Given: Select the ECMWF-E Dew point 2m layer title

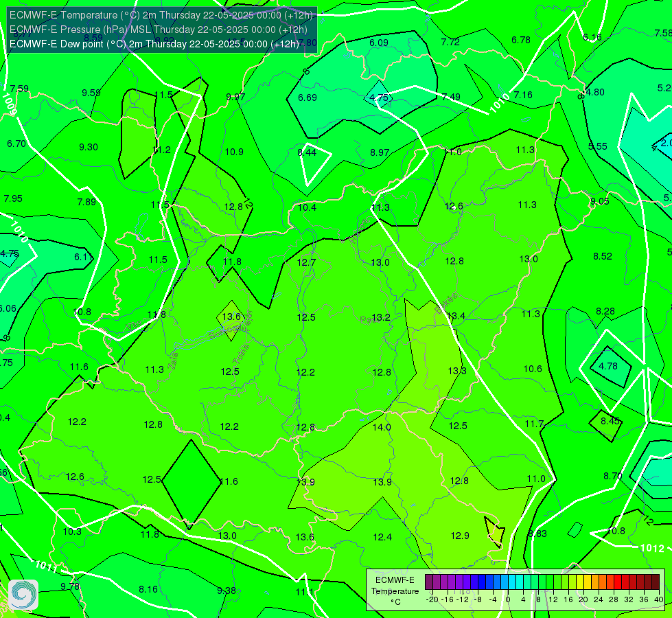Looking at the screenshot, I should 154,44.
